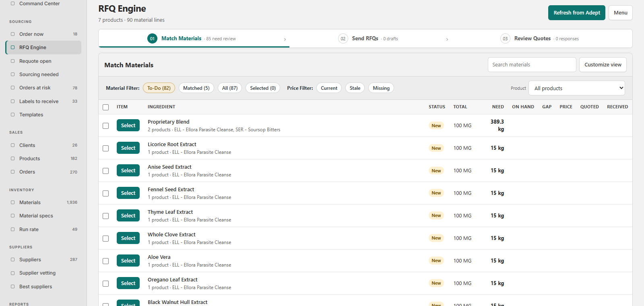Tick the select-all checkbox in table header
644x306 pixels.
106,107
